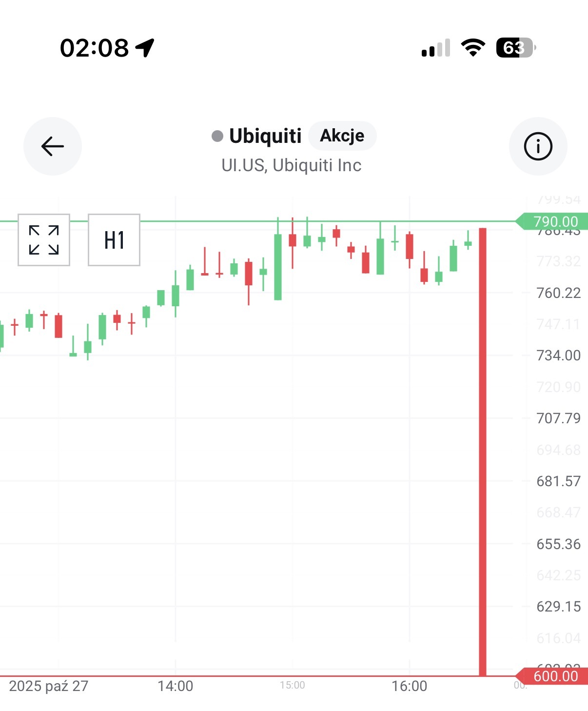The height and width of the screenshot is (711, 588).
Task: Tap the 2025 paź 27 date label
Action: coord(49,686)
